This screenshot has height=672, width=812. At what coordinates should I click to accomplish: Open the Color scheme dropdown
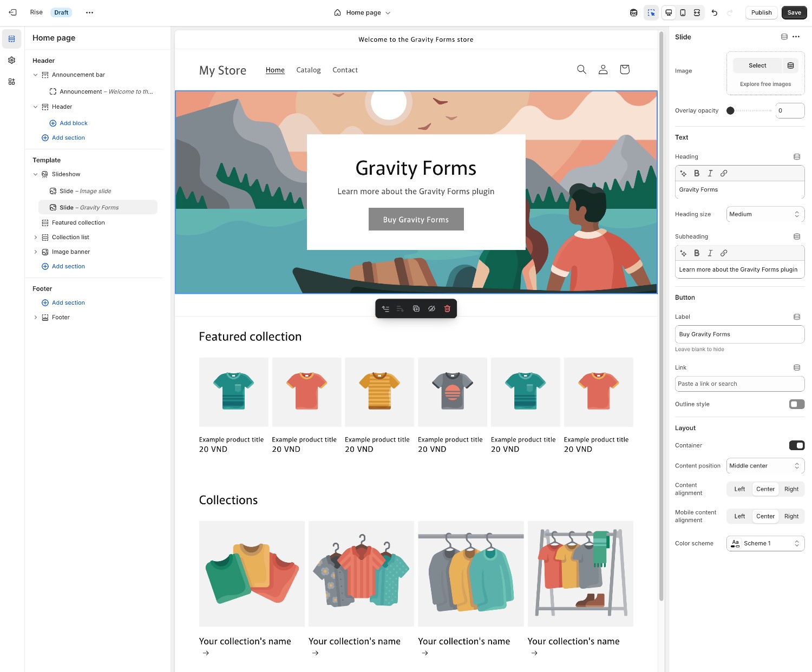(765, 543)
